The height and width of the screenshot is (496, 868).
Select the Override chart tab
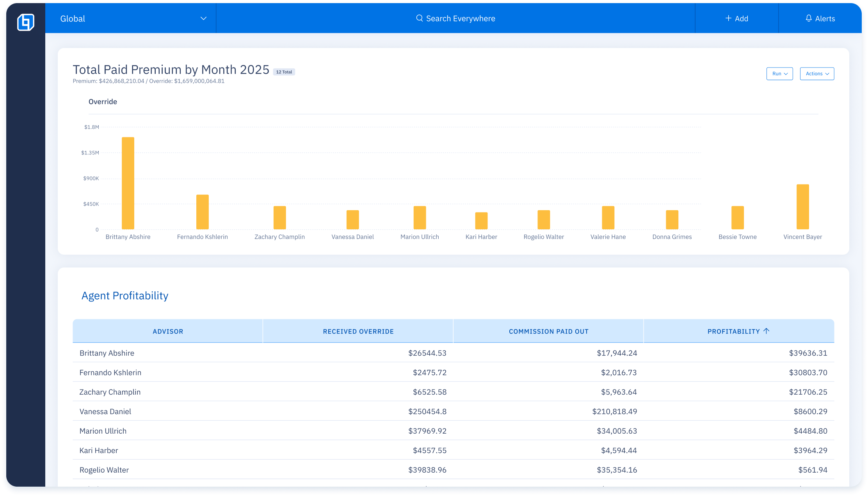click(103, 102)
